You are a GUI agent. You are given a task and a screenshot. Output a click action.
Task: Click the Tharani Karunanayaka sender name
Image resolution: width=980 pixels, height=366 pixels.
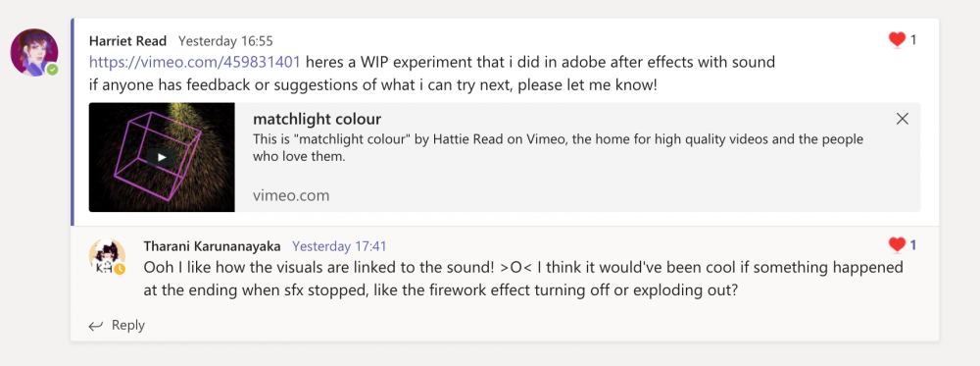pyautogui.click(x=213, y=246)
